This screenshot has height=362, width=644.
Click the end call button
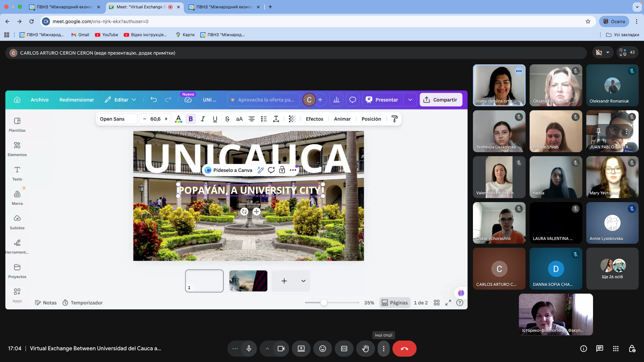coord(404,349)
